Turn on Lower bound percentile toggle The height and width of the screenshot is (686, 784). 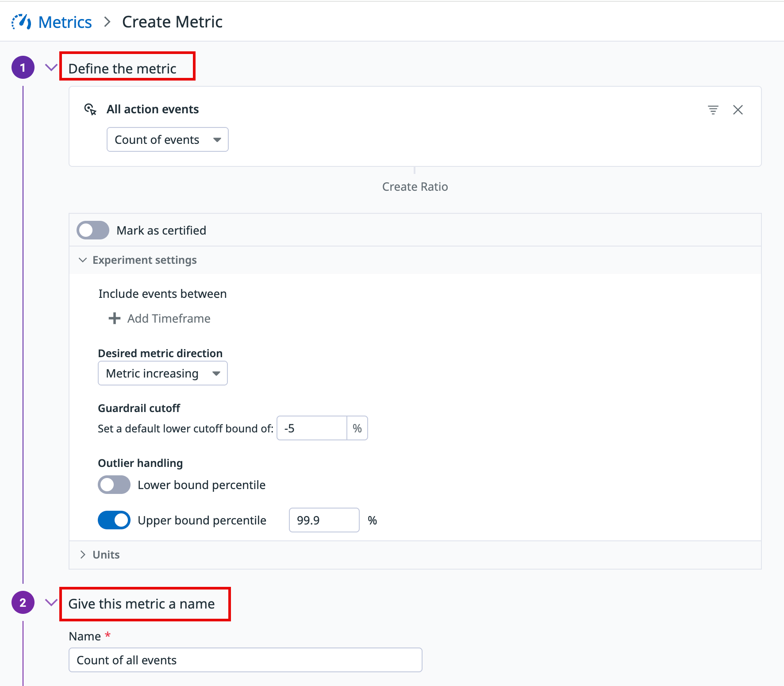pyautogui.click(x=114, y=485)
